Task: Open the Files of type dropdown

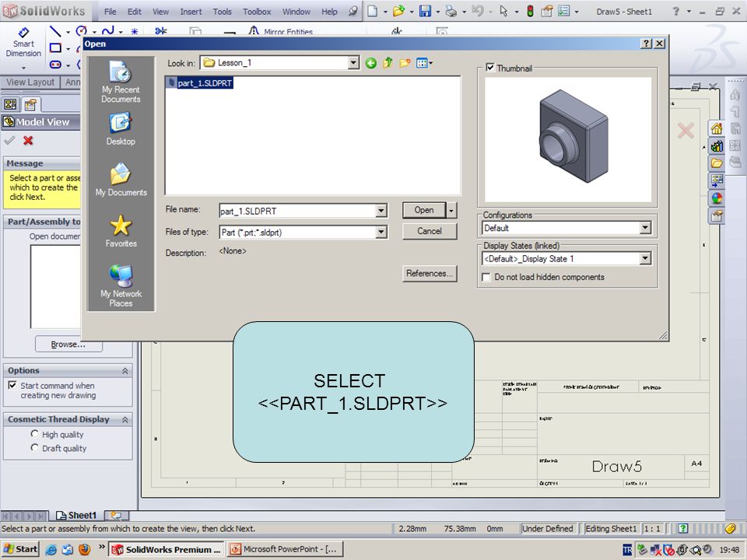Action: pyautogui.click(x=381, y=232)
